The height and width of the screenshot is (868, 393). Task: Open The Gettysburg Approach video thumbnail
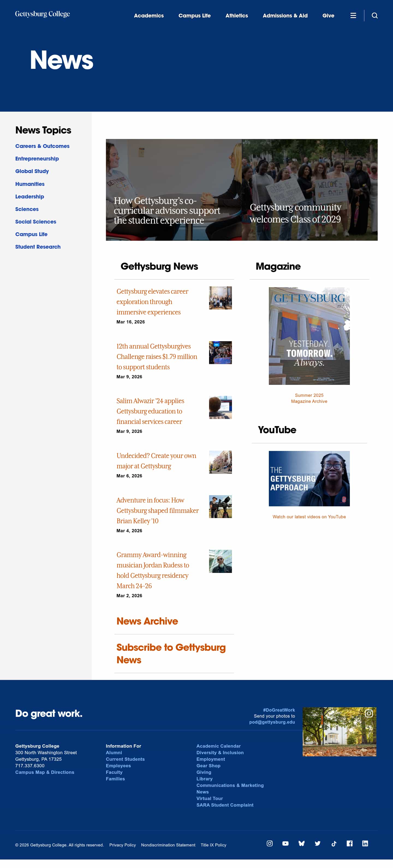coord(309,478)
